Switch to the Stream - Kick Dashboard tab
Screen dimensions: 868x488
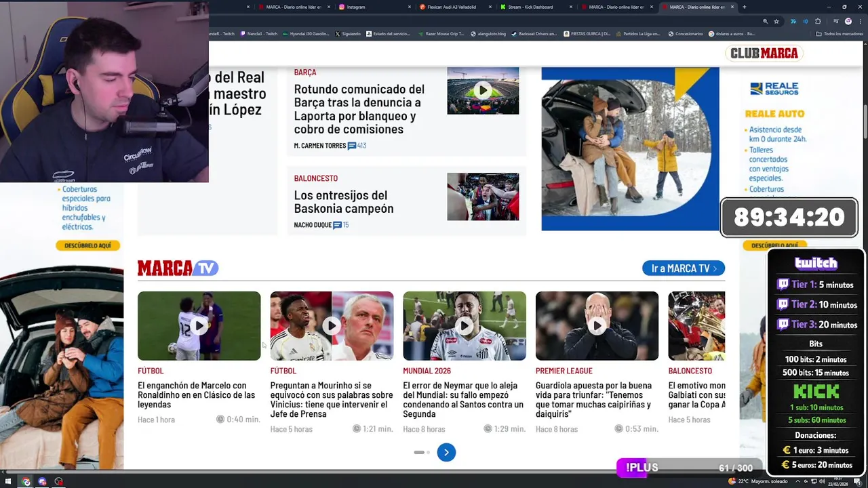point(536,7)
